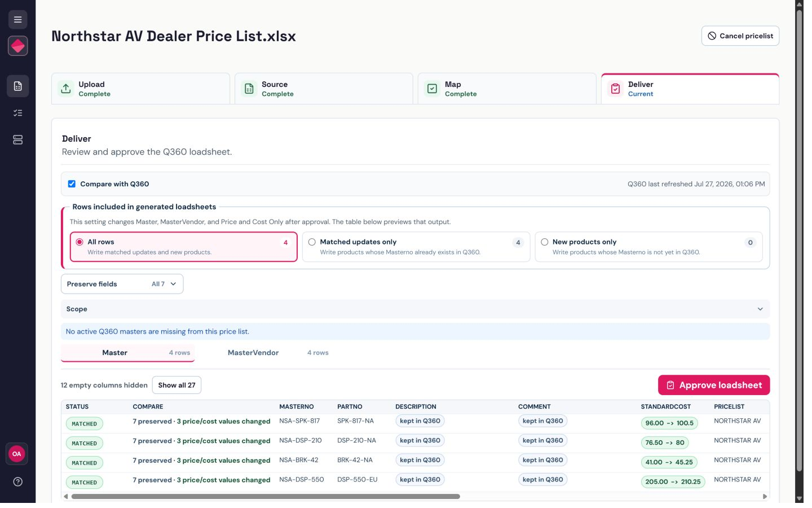Click cost change 205.00 -> 210.25
The image size is (812, 508).
click(x=673, y=482)
